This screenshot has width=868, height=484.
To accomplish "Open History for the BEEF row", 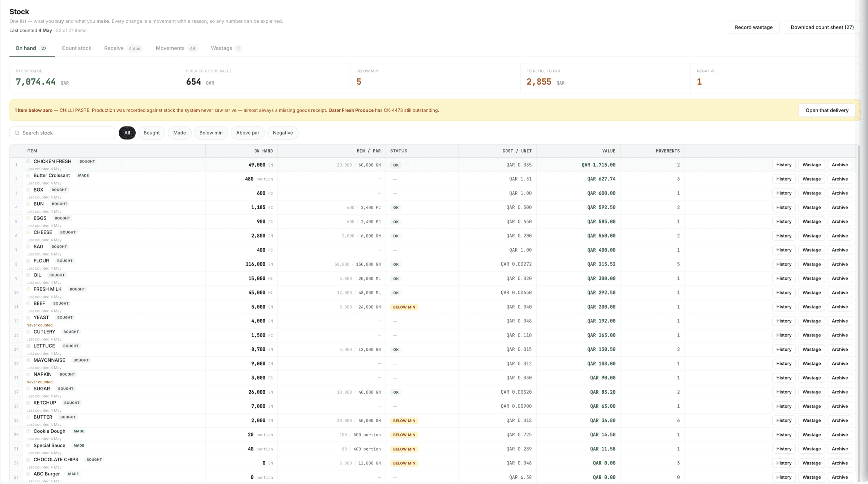I will 784,307.
